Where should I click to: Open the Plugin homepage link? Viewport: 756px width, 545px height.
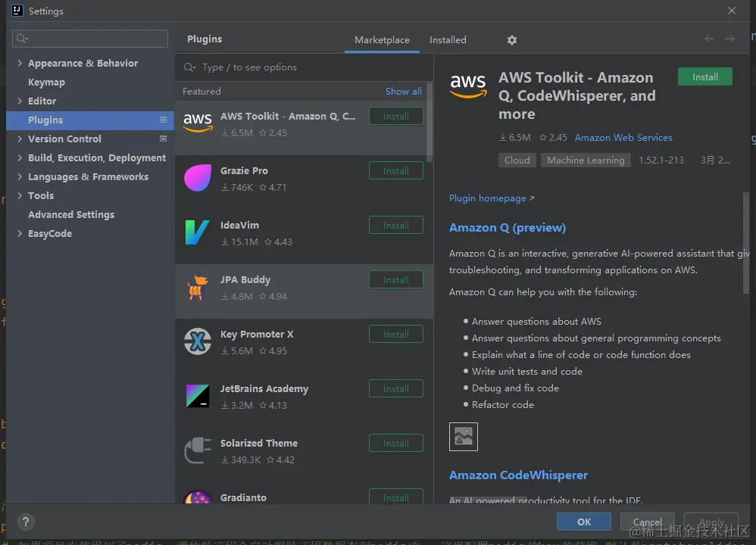click(492, 198)
